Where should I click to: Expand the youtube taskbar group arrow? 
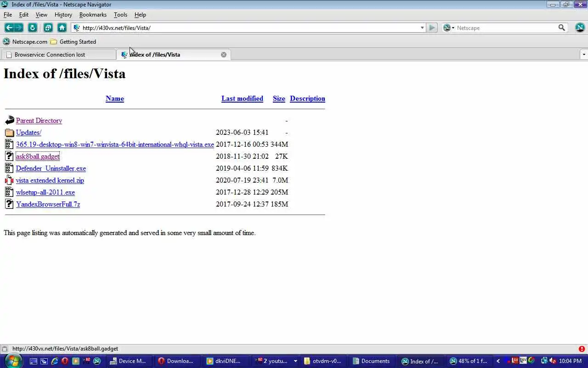[x=295, y=361]
